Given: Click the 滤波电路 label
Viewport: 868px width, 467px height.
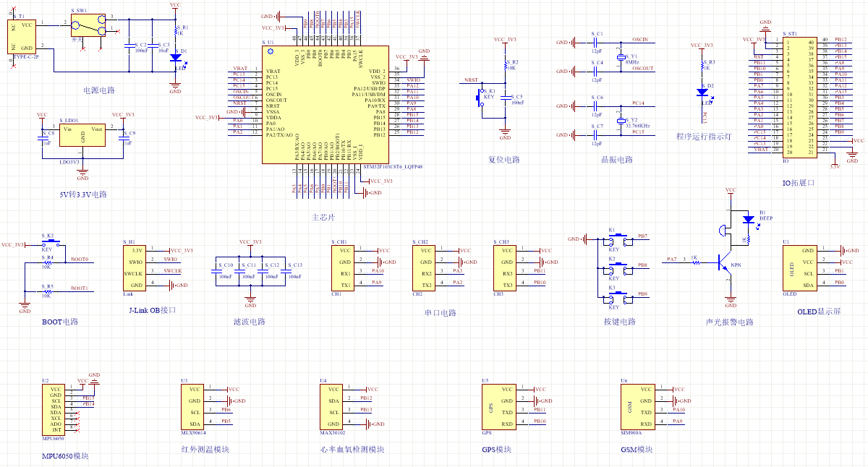Looking at the screenshot, I should tap(250, 322).
